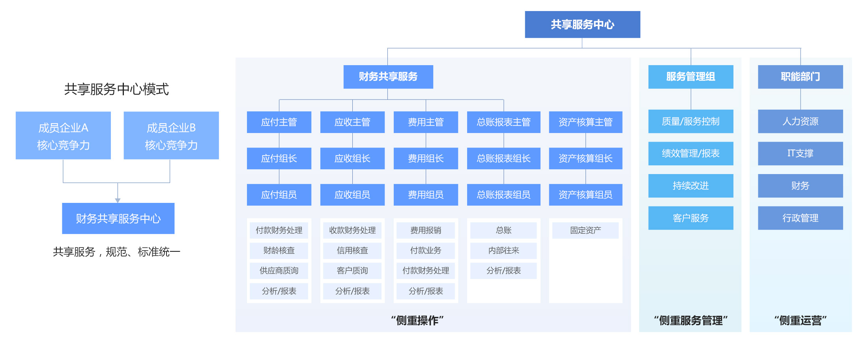This screenshot has width=868, height=343.
Task: Click the 成员企业A 核心竞争力 box
Action: [x=63, y=135]
